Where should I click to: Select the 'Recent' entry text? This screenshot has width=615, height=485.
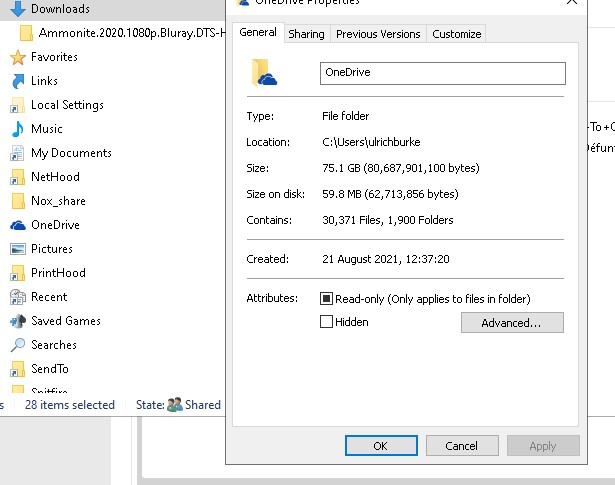[x=49, y=297]
